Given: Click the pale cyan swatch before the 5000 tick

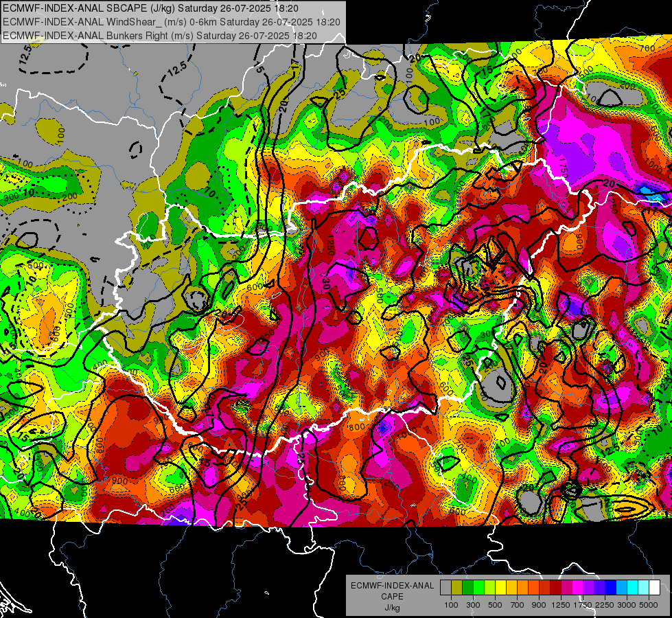Looking at the screenshot, I should pos(644,588).
